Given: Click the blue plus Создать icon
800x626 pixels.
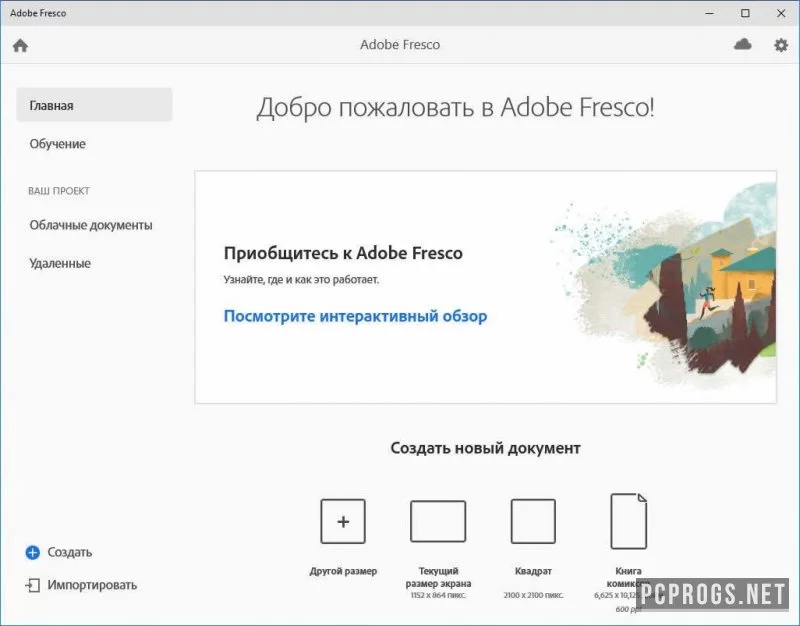Looking at the screenshot, I should [33, 552].
